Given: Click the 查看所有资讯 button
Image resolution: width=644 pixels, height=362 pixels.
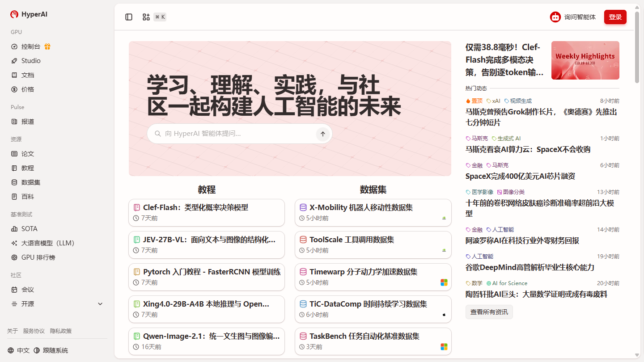Looking at the screenshot, I should pos(489,312).
